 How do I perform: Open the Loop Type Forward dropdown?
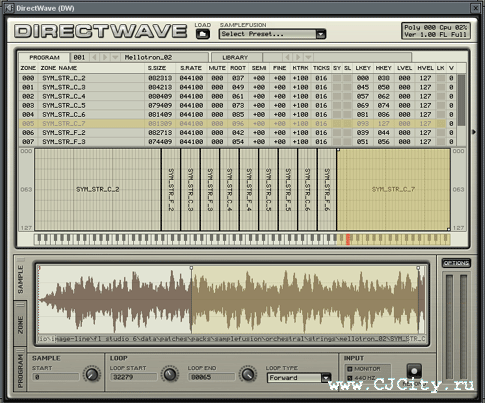326,378
